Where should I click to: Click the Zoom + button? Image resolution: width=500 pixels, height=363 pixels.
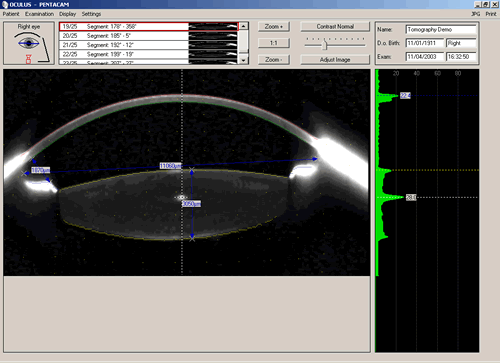(x=274, y=27)
